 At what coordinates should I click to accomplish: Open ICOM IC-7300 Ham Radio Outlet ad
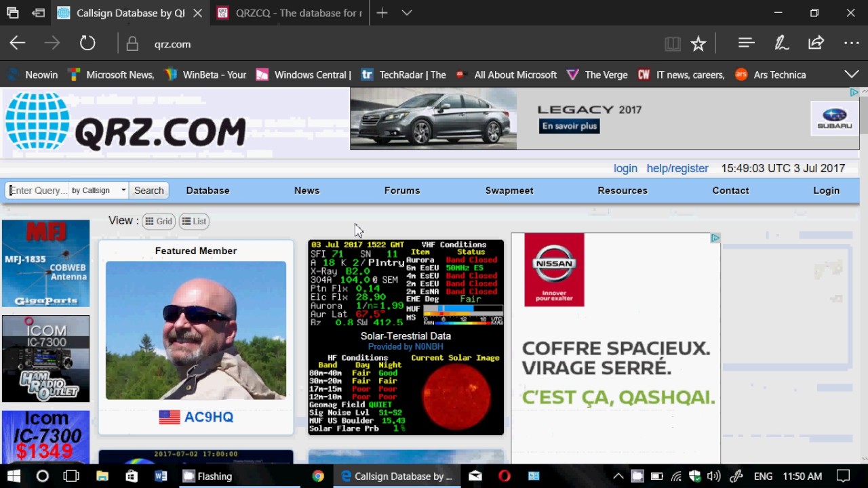pyautogui.click(x=45, y=359)
